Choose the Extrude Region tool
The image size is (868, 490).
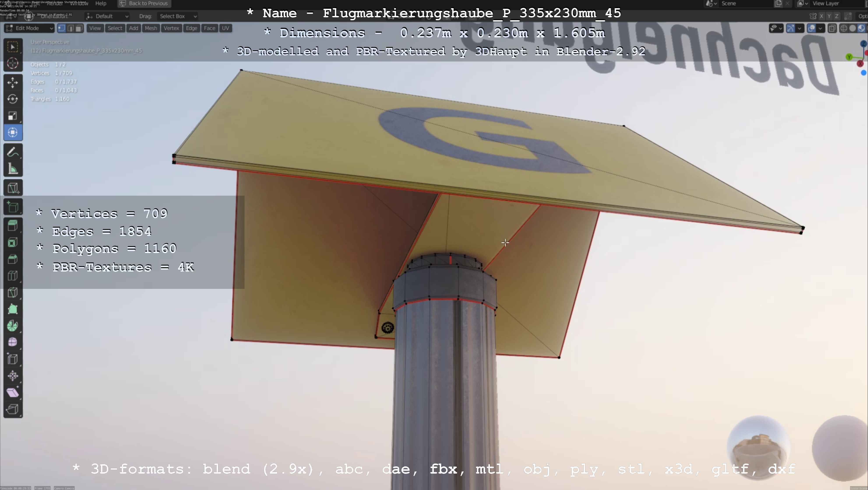pos(13,225)
